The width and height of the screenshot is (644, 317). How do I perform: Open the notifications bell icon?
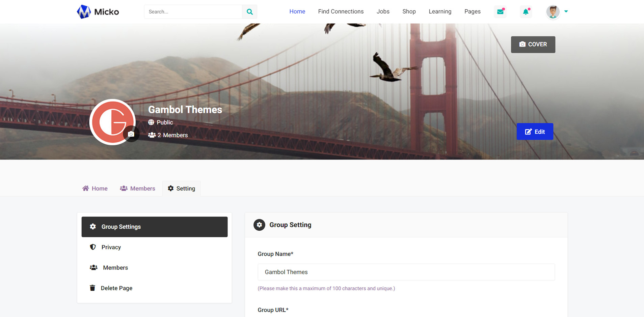click(526, 12)
